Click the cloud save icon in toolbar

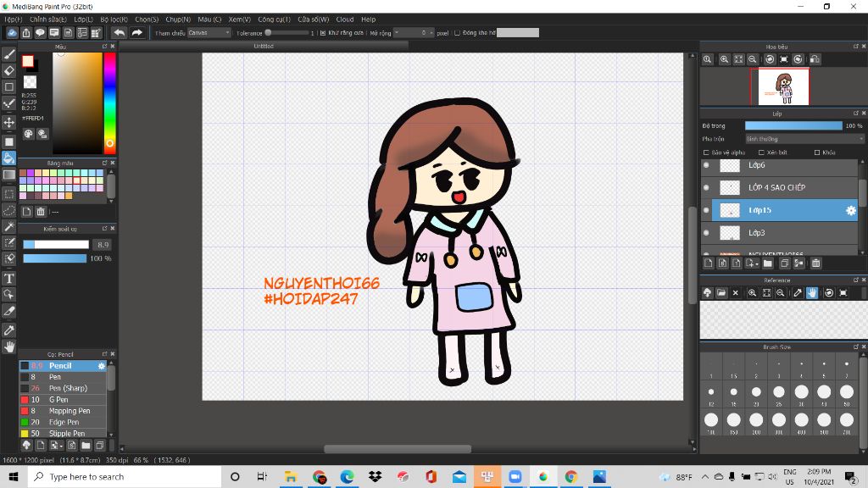point(12,33)
